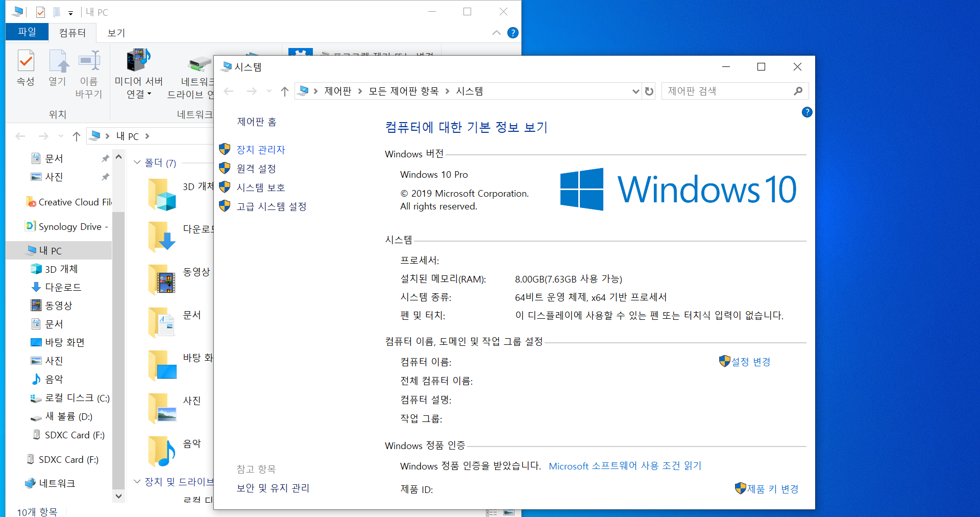980x517 pixels.
Task: Collapse the ribbon in 내 PC window
Action: pos(496,33)
